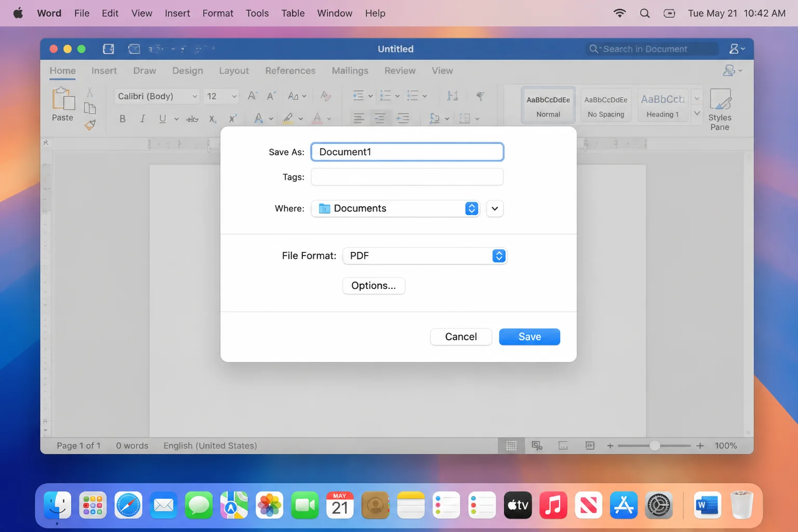This screenshot has width=798, height=532.
Task: Open the Format menu in menu bar
Action: coord(218,13)
